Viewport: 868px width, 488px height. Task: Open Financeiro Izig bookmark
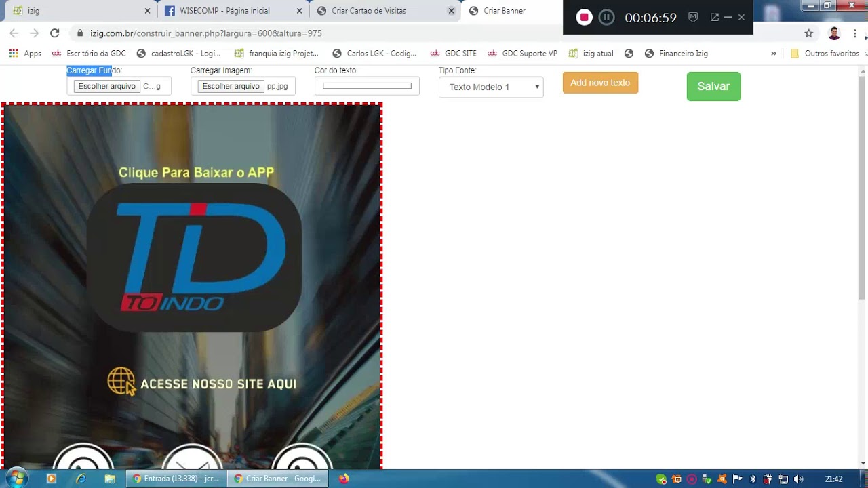pos(676,53)
